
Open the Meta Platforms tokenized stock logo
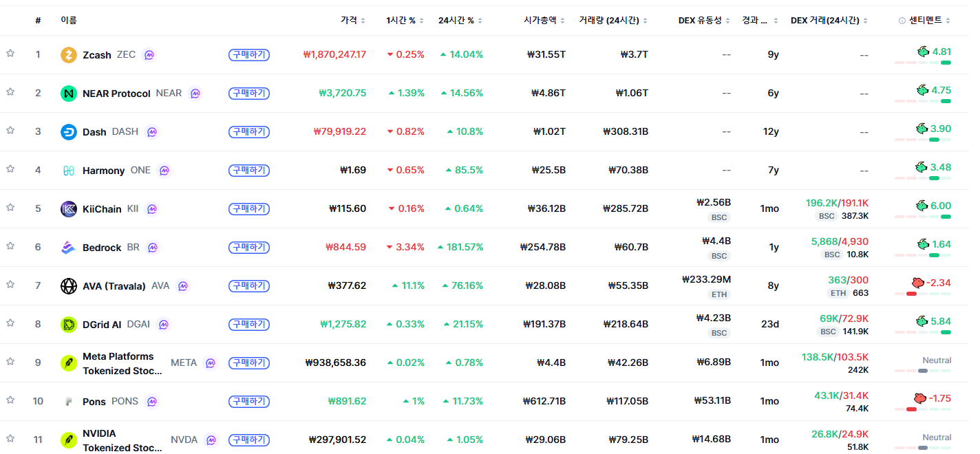(69, 363)
